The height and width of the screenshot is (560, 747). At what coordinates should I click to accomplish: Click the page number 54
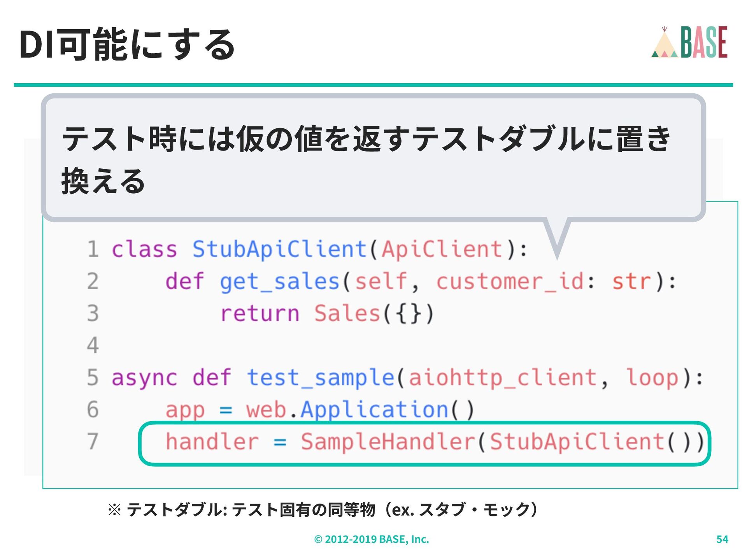coord(722,539)
